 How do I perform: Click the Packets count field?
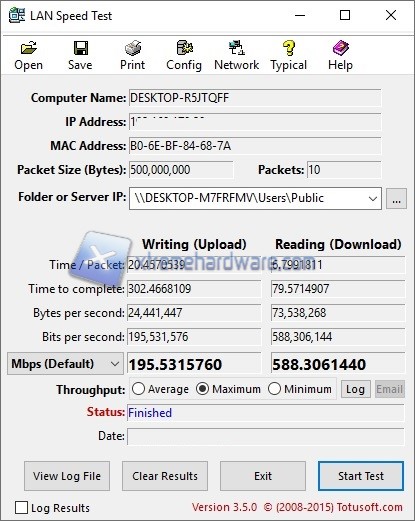pyautogui.click(x=344, y=170)
